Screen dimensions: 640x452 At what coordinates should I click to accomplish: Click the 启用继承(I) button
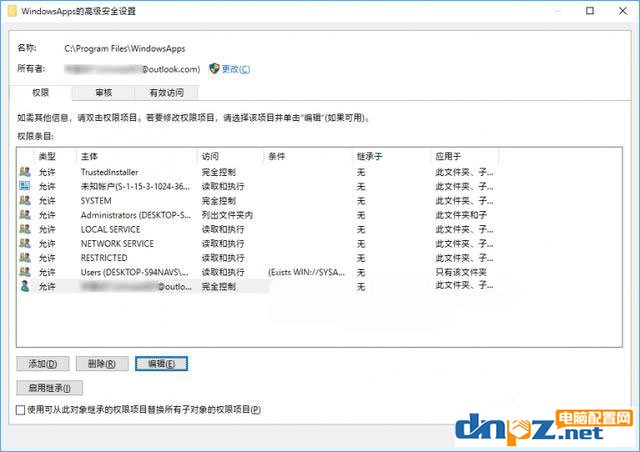click(49, 388)
